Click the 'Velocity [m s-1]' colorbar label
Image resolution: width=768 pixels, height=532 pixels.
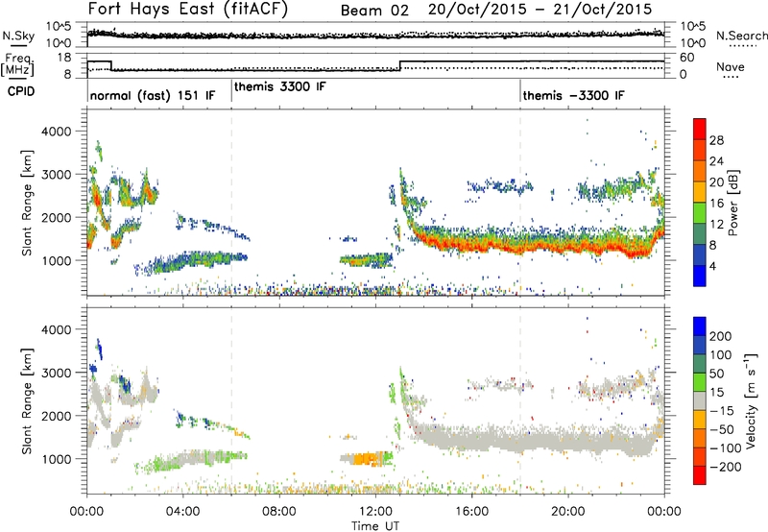point(750,400)
